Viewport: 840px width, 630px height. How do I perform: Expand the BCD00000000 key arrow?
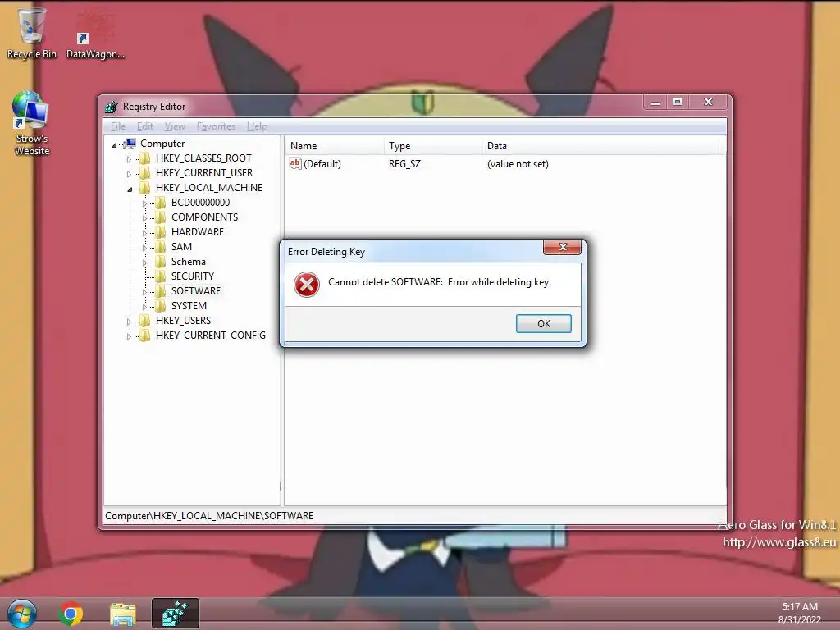click(x=144, y=203)
